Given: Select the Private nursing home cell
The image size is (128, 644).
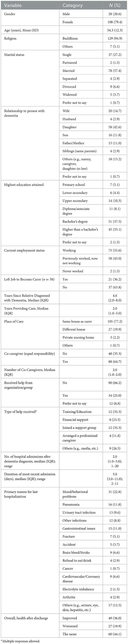Looking at the screenshot, I should click(x=78, y=337).
